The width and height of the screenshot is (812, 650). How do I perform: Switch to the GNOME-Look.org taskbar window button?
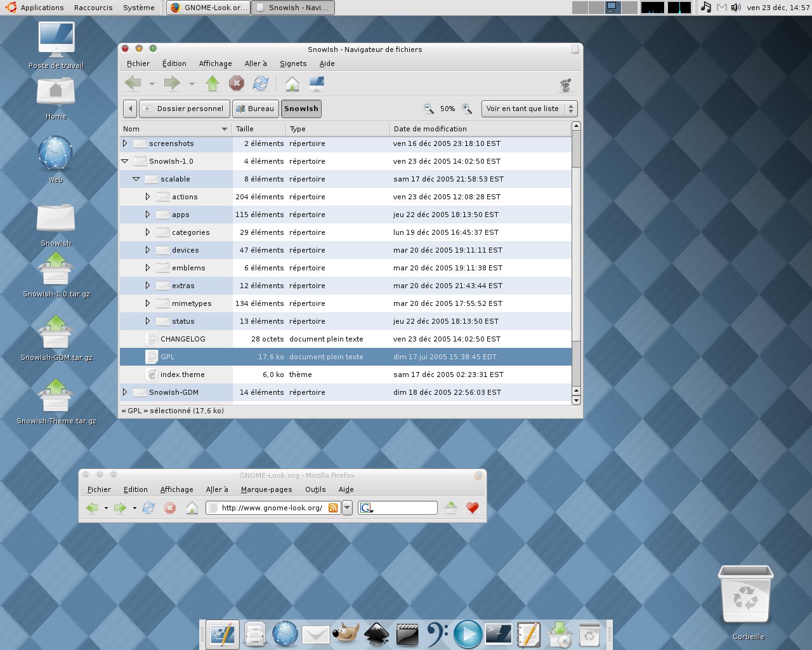[209, 8]
